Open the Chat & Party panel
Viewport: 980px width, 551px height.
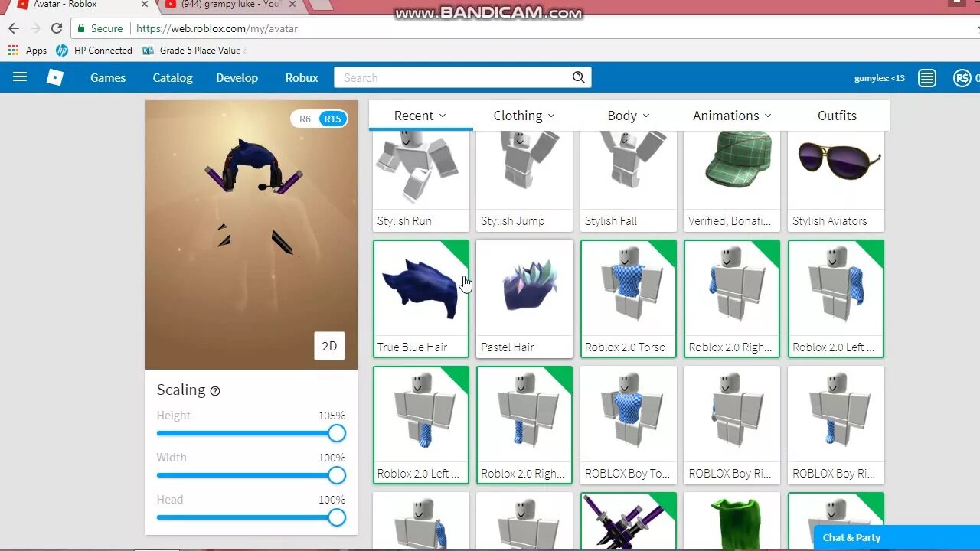click(896, 537)
